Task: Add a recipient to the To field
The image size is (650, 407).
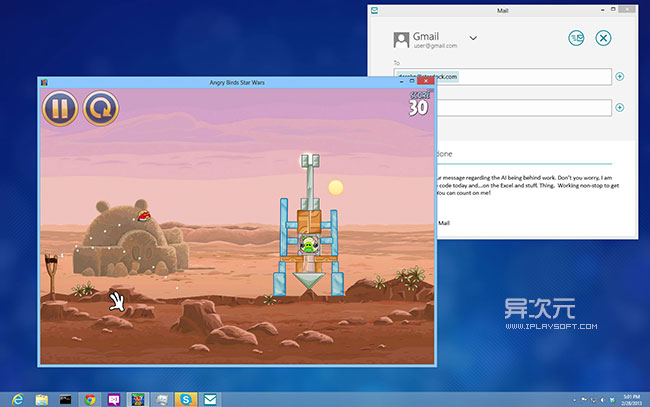Action: [x=620, y=76]
